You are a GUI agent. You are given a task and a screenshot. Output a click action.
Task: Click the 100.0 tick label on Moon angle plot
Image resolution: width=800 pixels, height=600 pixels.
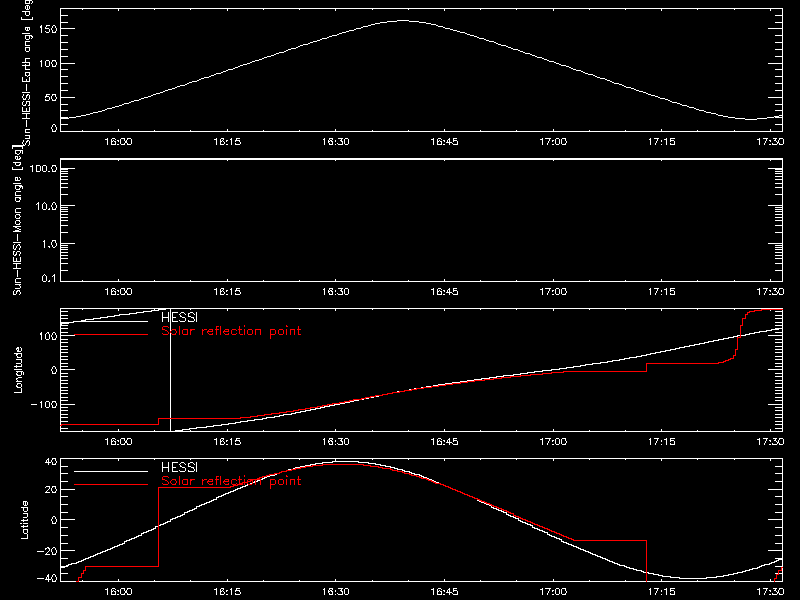(x=43, y=169)
